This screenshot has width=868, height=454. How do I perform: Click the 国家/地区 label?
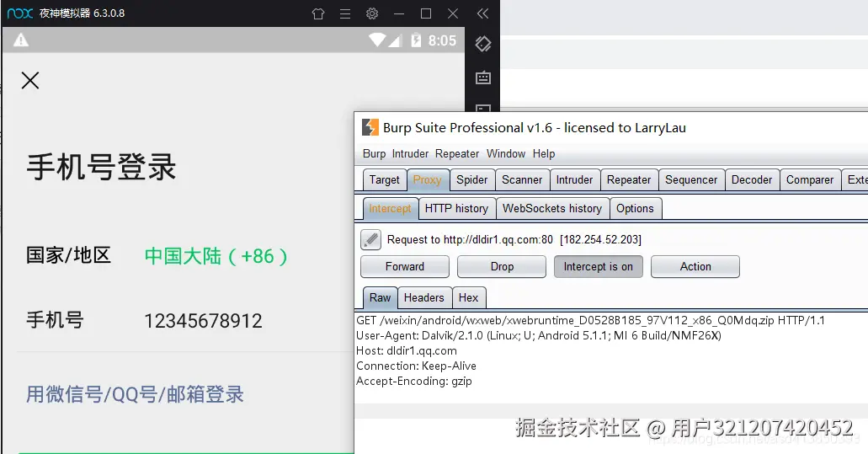[x=69, y=255]
